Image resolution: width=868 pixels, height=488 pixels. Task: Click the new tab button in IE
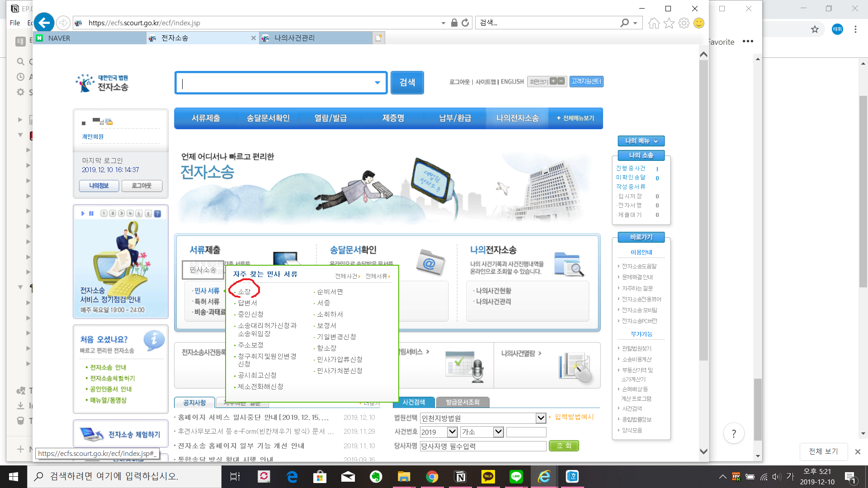(379, 38)
